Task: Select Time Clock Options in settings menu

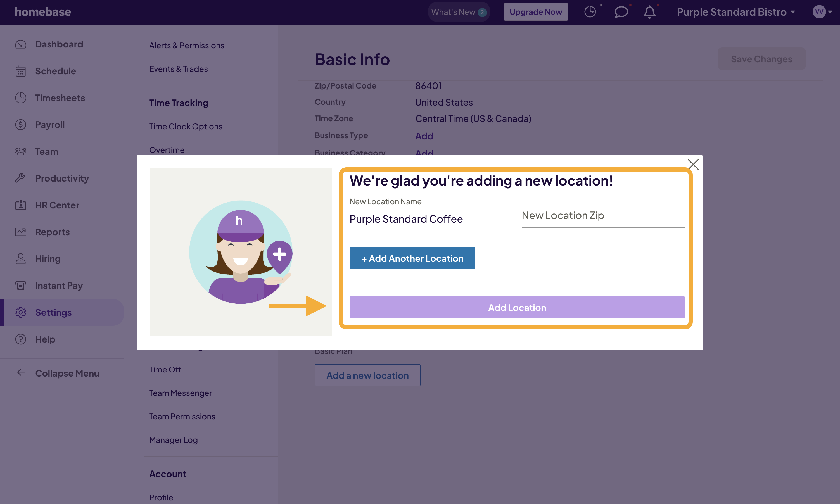Action: tap(186, 126)
